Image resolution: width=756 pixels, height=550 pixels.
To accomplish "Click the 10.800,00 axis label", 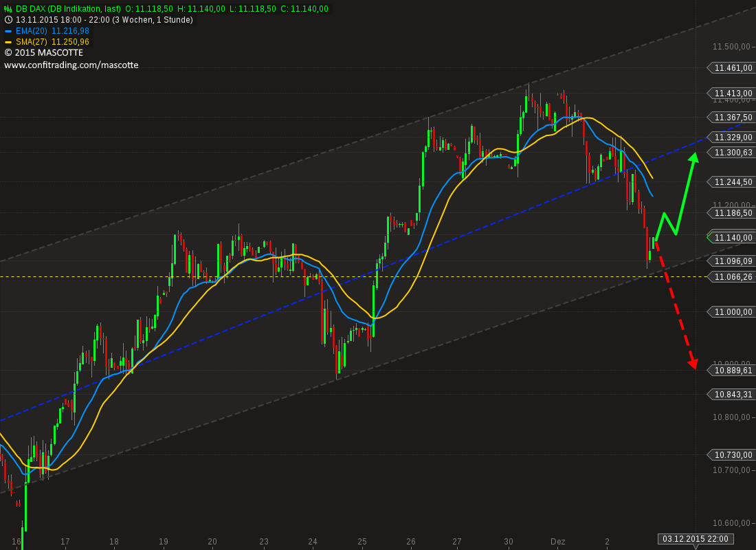I will (731, 417).
